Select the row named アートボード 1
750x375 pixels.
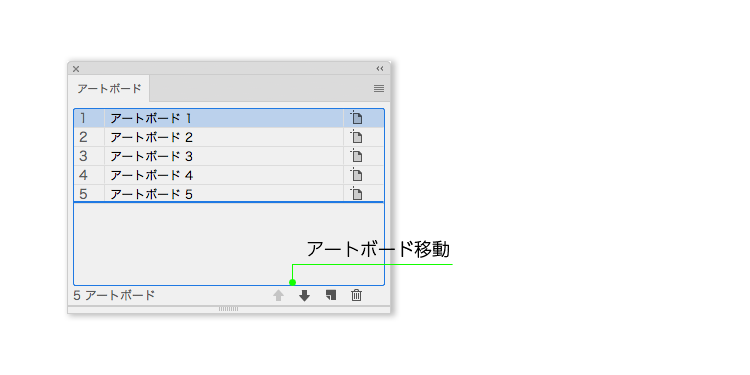point(229,118)
